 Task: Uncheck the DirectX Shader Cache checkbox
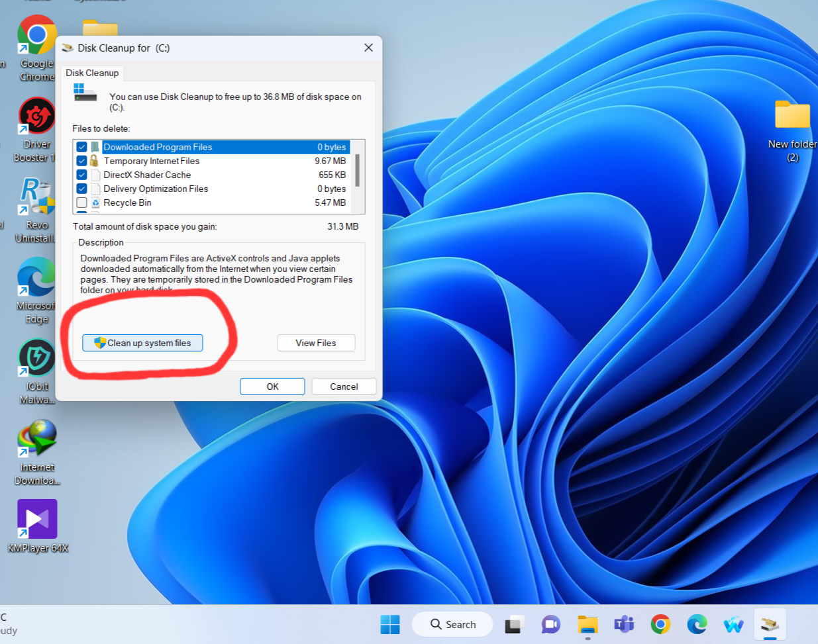coord(81,175)
